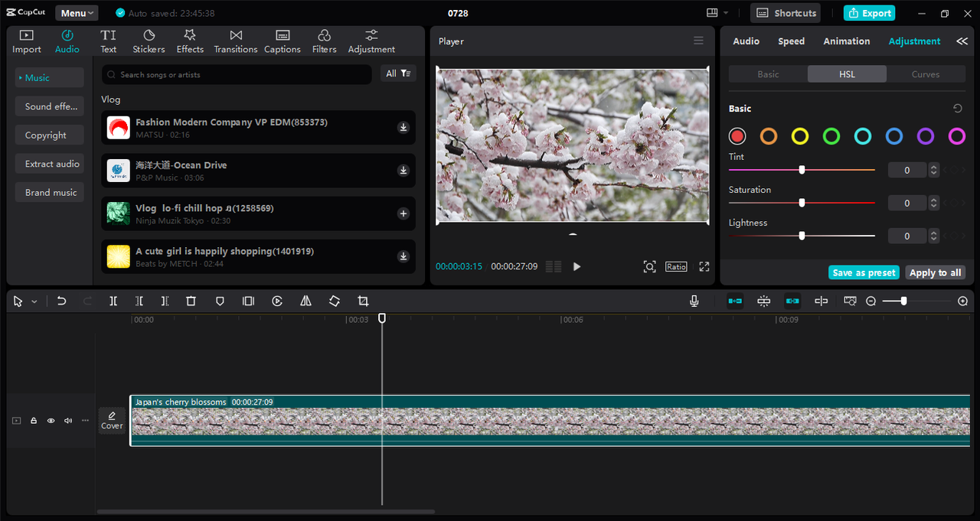980x521 pixels.
Task: Switch to the Animation tab
Action: pos(846,41)
